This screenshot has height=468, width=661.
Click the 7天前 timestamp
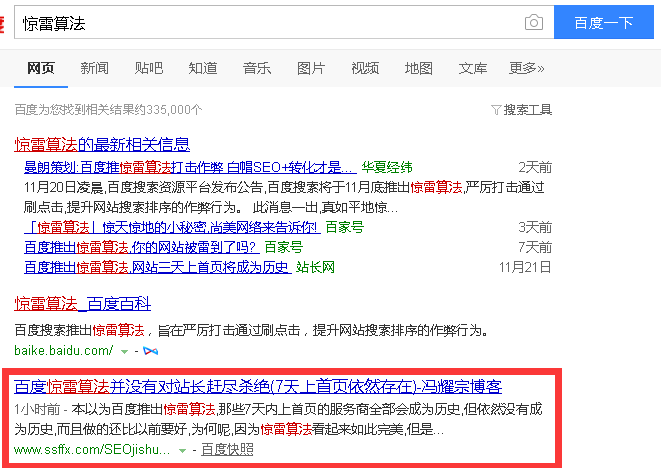[535, 247]
